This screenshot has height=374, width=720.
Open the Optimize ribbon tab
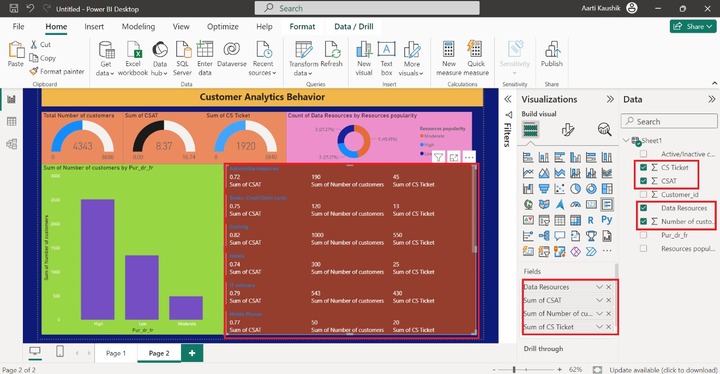[x=223, y=27]
